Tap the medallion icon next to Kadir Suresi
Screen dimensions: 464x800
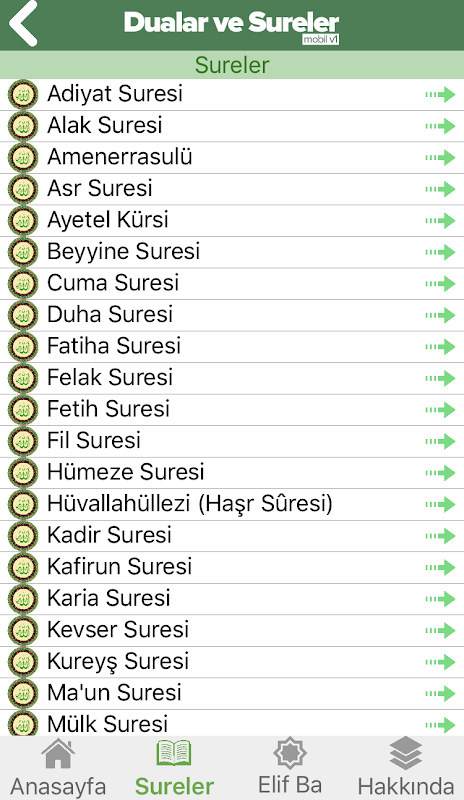click(23, 536)
